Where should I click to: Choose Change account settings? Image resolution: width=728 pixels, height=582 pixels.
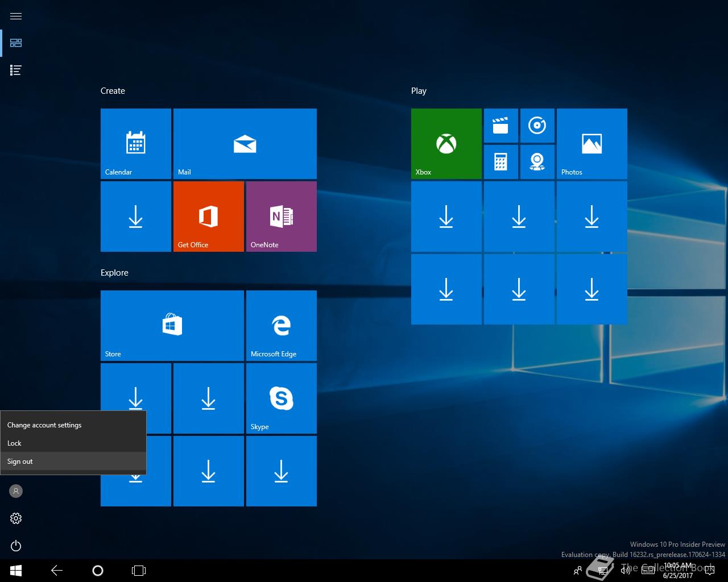[73, 425]
